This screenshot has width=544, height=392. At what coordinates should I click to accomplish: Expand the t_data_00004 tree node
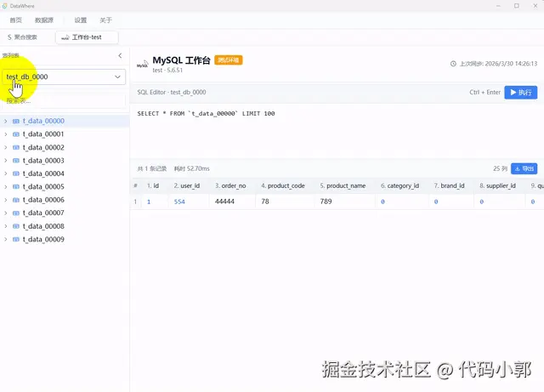pos(6,173)
